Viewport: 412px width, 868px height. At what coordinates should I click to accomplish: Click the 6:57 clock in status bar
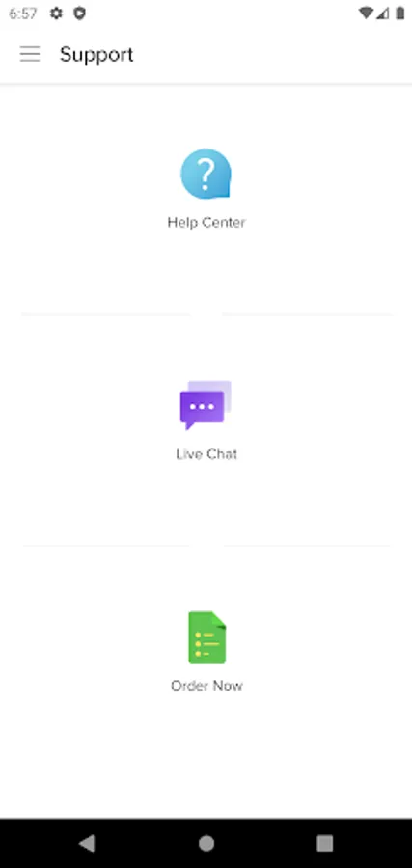[23, 14]
